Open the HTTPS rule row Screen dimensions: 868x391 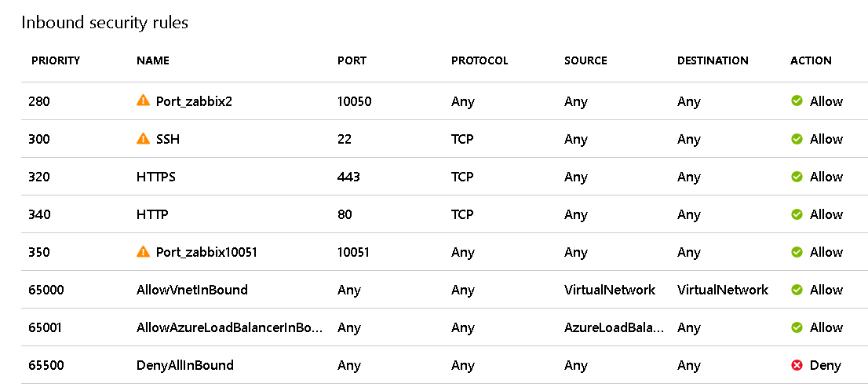coord(156,177)
